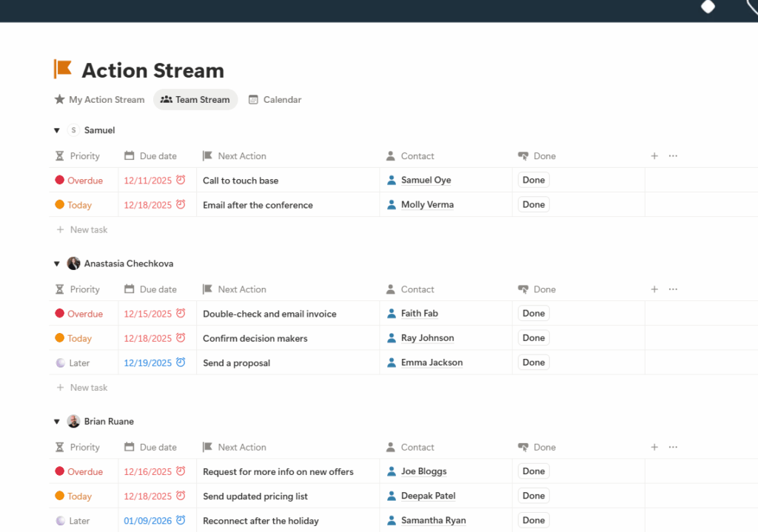
Task: Mark 'Call to touch base' as Done
Action: coord(533,180)
